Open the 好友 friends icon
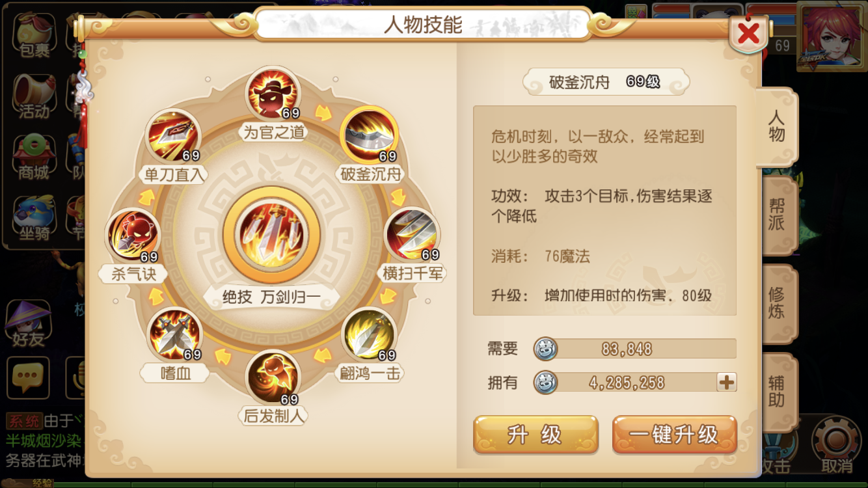868x488 pixels. coord(29,323)
